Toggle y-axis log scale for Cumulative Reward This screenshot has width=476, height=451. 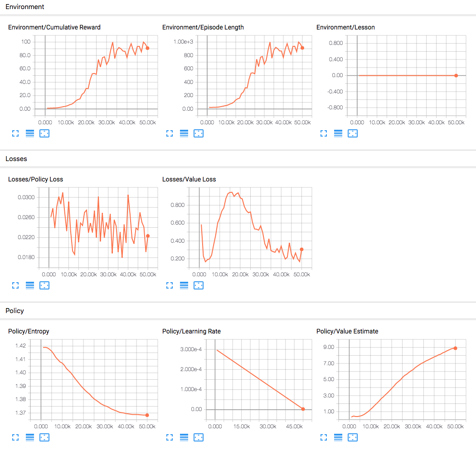pos(30,133)
